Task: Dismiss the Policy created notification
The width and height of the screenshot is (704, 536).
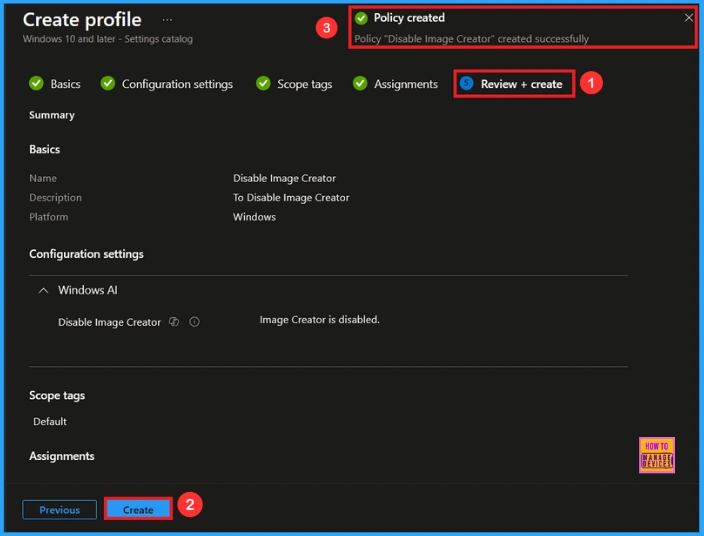Action: 688,18
